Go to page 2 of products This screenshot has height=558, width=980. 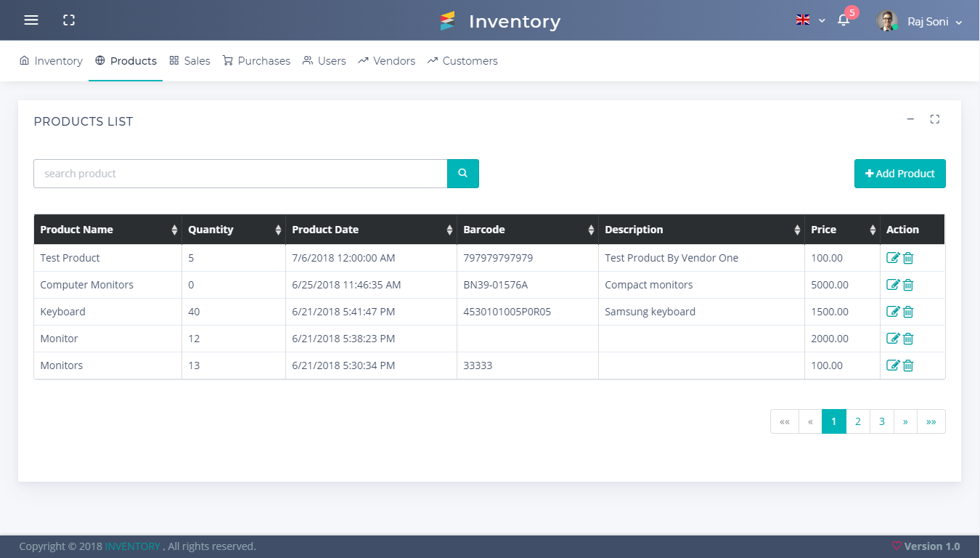(857, 421)
